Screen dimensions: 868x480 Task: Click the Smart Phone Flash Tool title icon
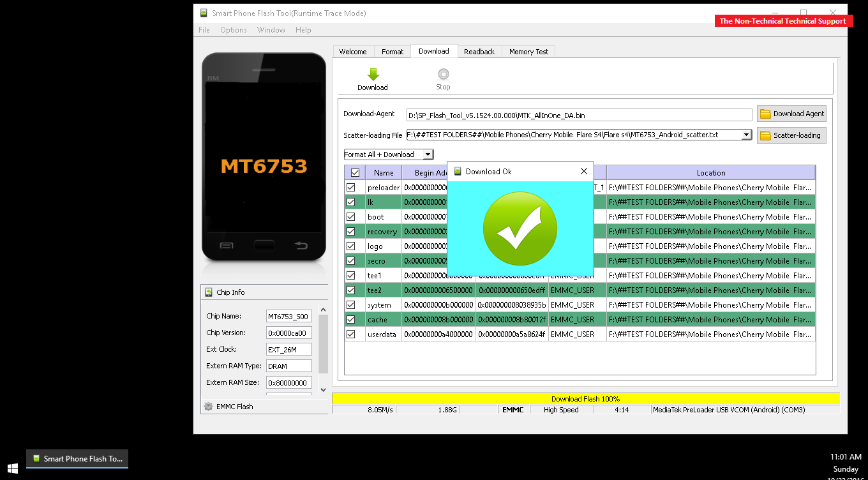204,13
